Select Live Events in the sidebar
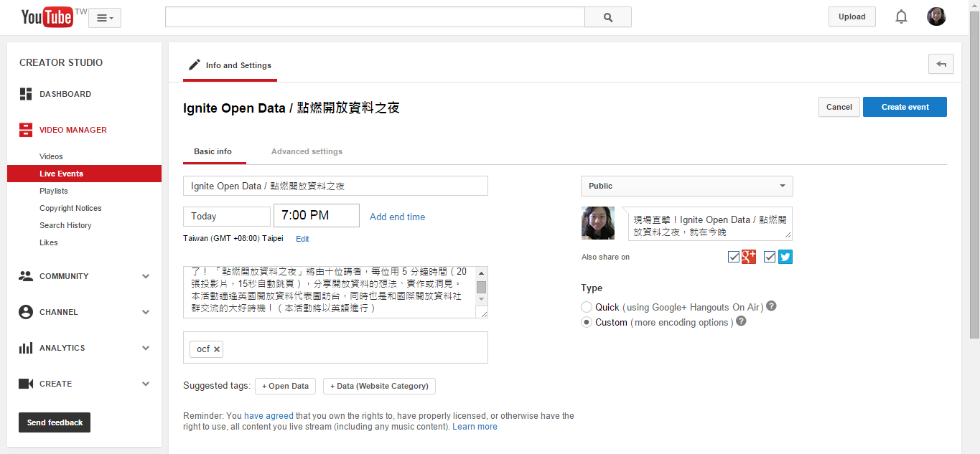Image resolution: width=980 pixels, height=454 pixels. pyautogui.click(x=84, y=174)
